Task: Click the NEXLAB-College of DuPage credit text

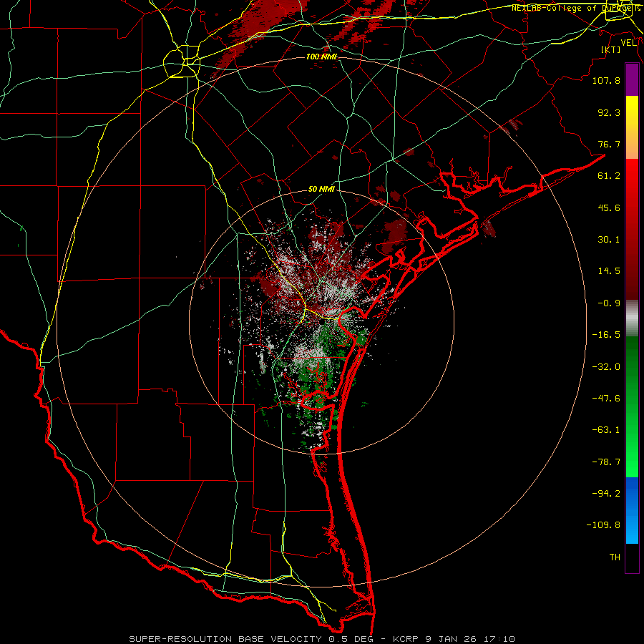Action: click(575, 8)
